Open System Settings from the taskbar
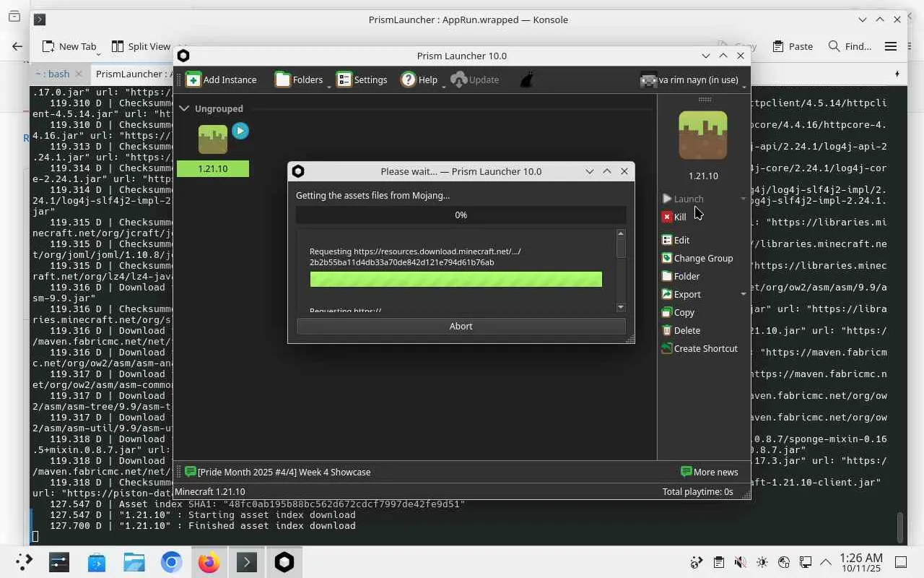The image size is (924, 578). click(x=59, y=562)
